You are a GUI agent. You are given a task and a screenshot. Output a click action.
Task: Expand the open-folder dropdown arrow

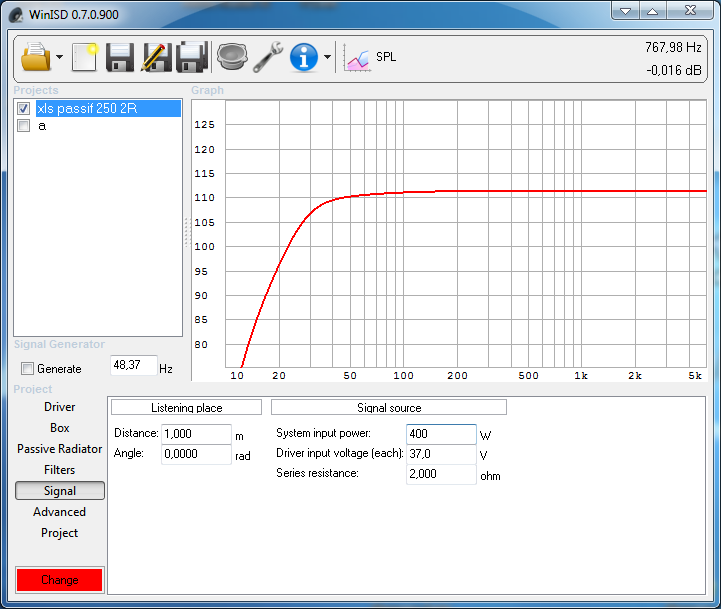tap(59, 57)
